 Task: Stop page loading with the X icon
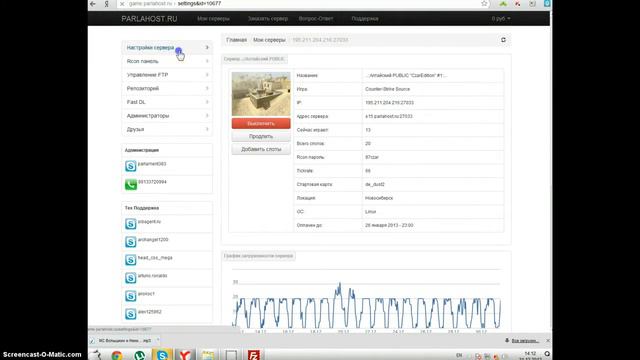[x=122, y=4]
